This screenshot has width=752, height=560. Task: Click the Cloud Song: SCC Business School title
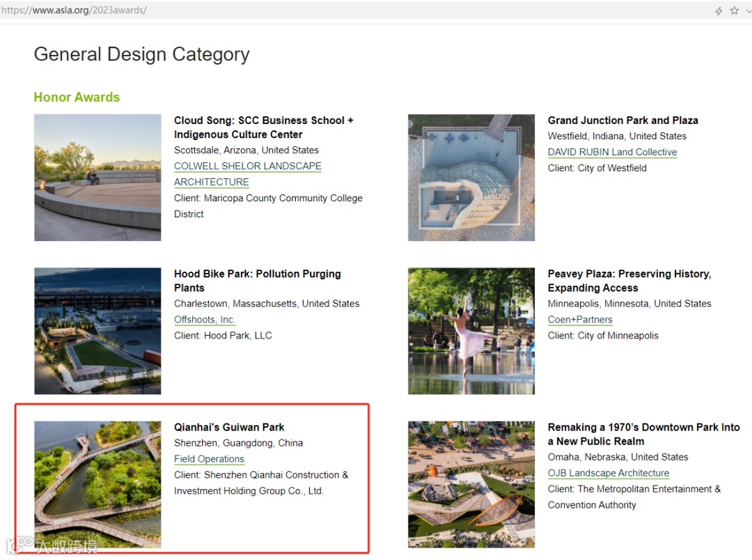(264, 127)
